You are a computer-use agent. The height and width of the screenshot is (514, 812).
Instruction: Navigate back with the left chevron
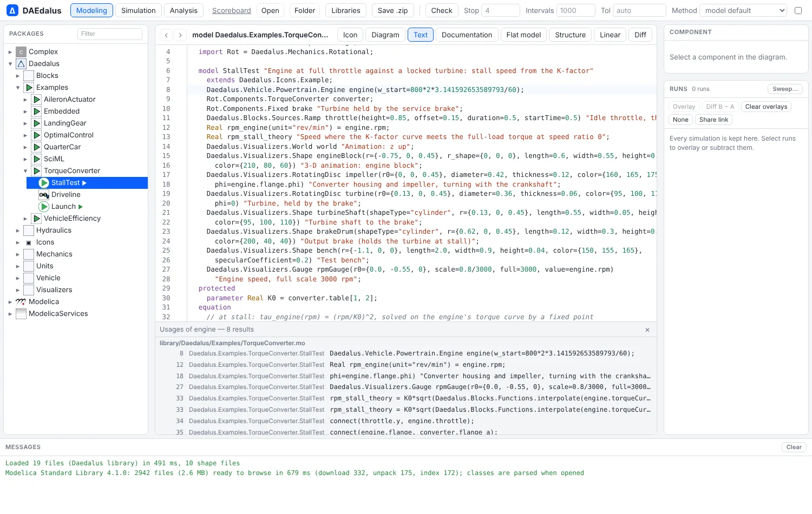(166, 35)
